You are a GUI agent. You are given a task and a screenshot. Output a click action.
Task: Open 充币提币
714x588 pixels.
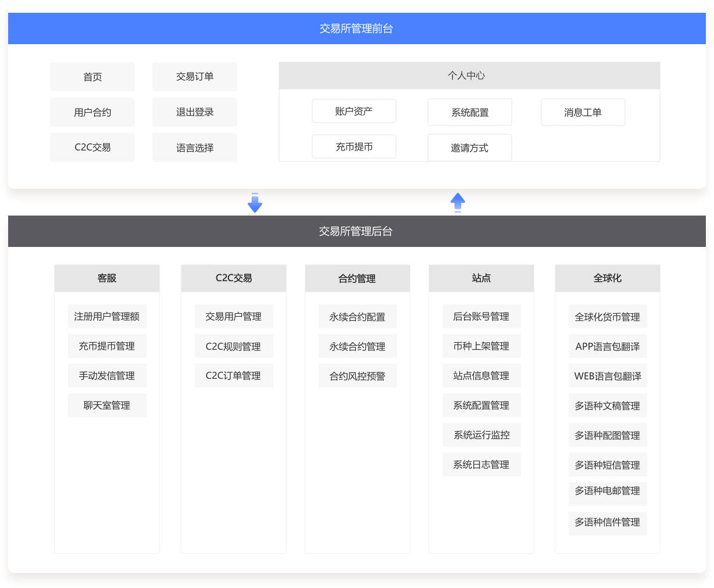[354, 146]
